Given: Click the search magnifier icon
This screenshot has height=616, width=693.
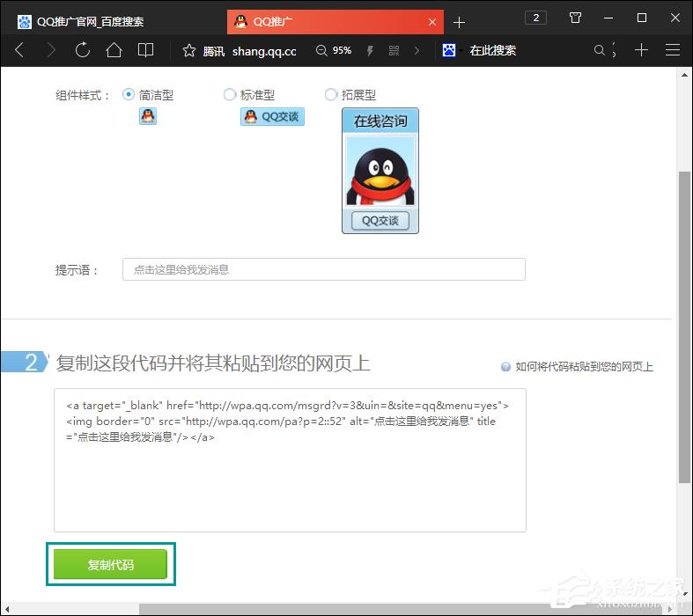Looking at the screenshot, I should pos(599,50).
